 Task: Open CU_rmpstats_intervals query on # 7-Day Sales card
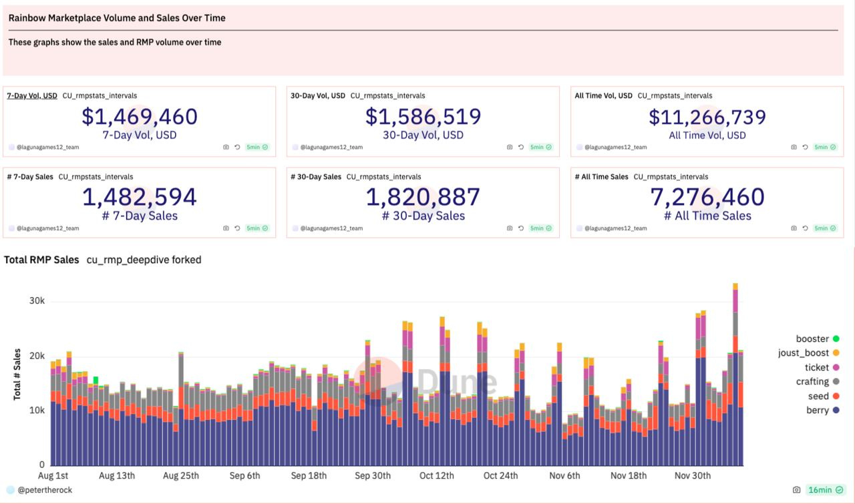click(96, 177)
